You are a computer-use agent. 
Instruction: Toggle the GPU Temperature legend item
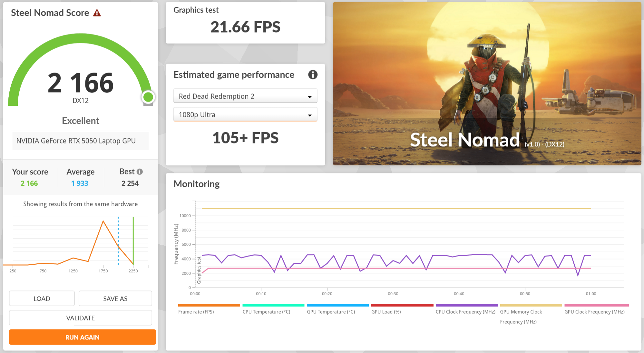point(331,311)
